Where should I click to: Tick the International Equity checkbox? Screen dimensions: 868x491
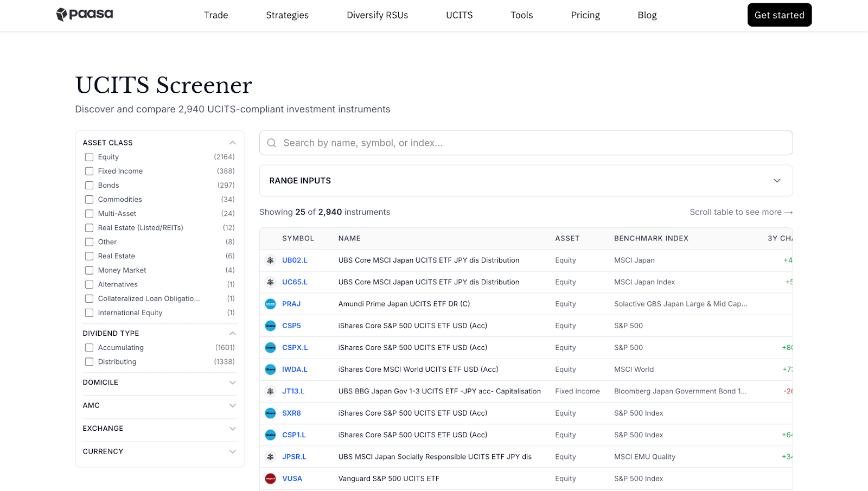[89, 313]
